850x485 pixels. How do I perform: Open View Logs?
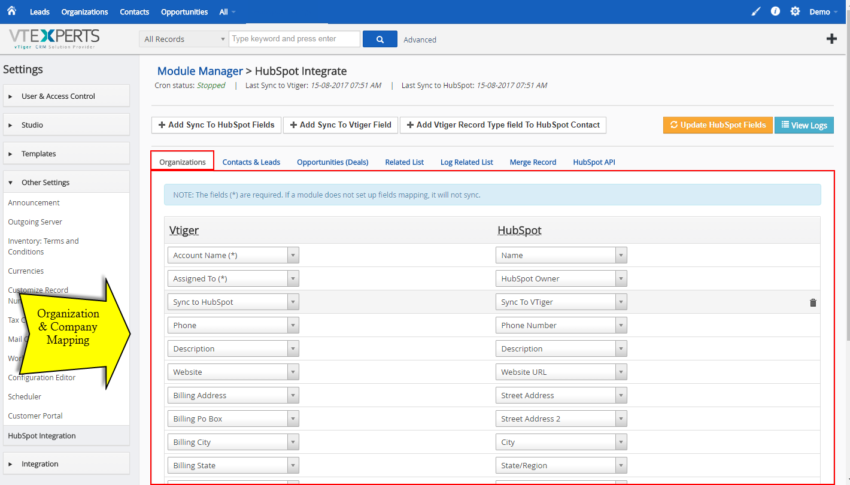pos(804,125)
